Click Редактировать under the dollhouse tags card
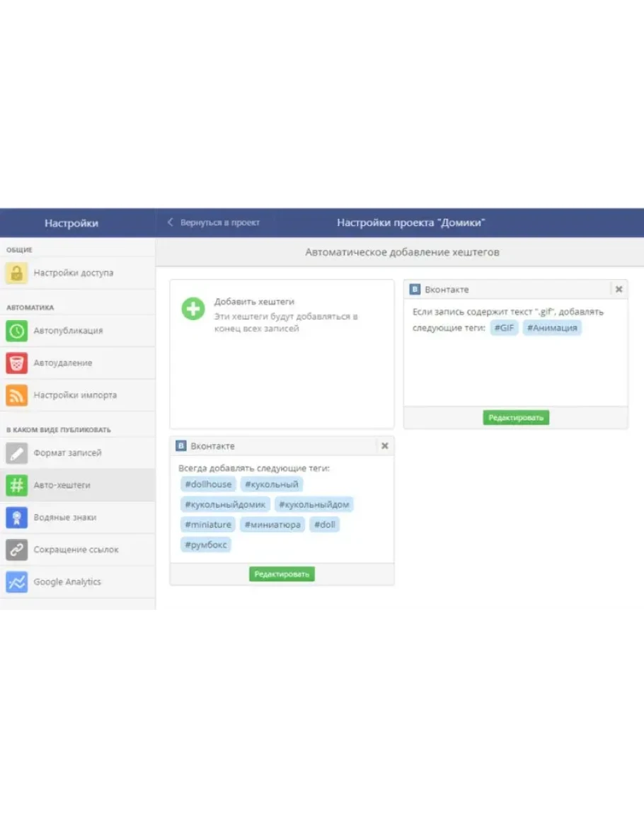Screen dimensions: 644x818 pyautogui.click(x=282, y=574)
